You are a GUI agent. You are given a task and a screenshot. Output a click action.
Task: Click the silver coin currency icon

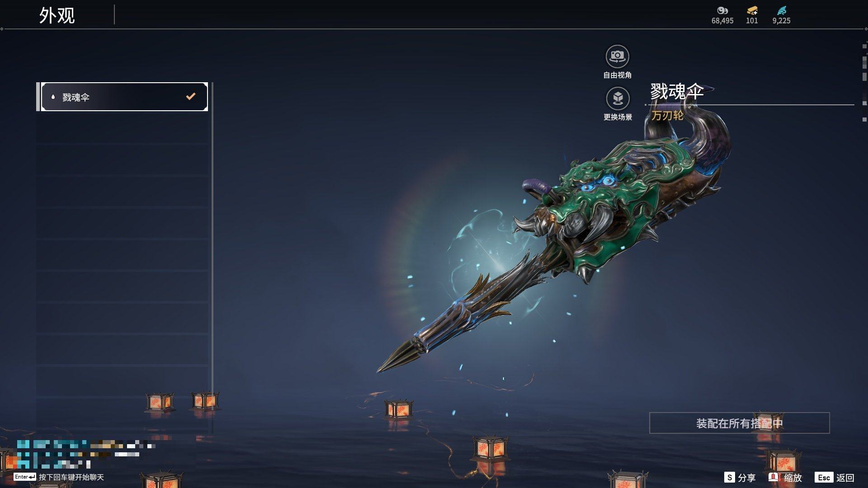click(x=722, y=10)
